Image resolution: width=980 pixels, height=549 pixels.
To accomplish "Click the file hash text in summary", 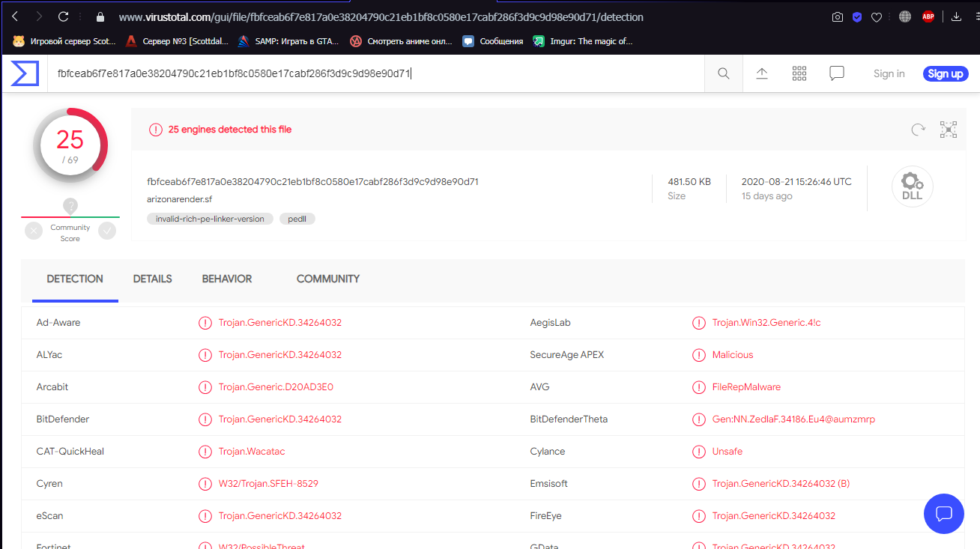I will (313, 181).
